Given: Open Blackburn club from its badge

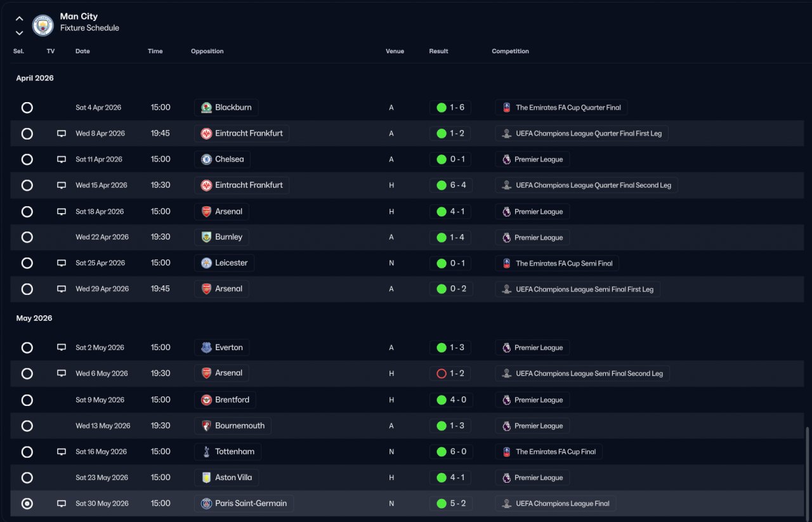Looking at the screenshot, I should pos(206,108).
